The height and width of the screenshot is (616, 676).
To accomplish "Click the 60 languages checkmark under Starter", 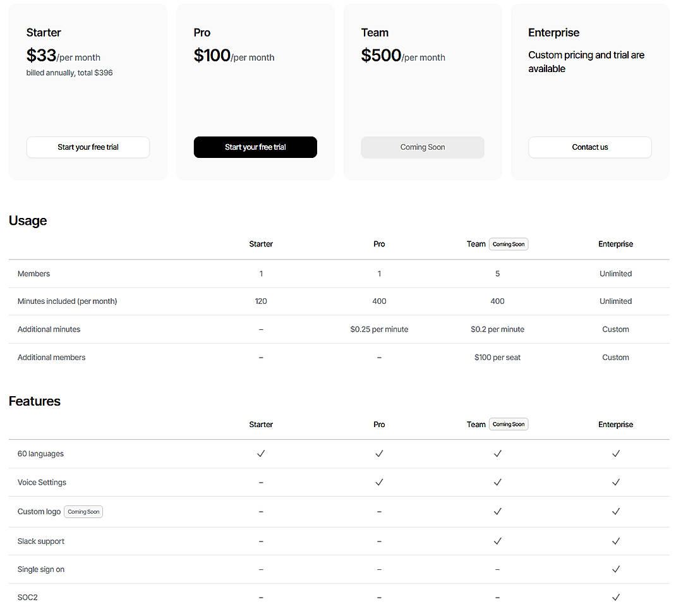I will 261,454.
